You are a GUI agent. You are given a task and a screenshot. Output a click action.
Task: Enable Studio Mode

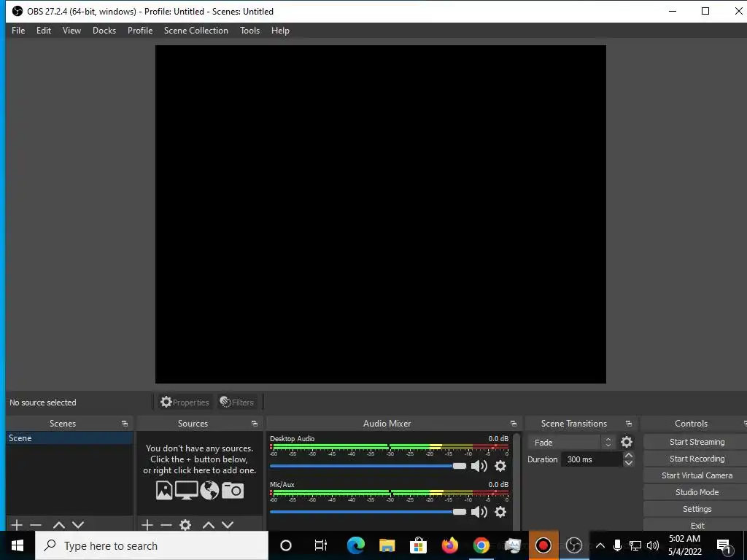pyautogui.click(x=697, y=492)
